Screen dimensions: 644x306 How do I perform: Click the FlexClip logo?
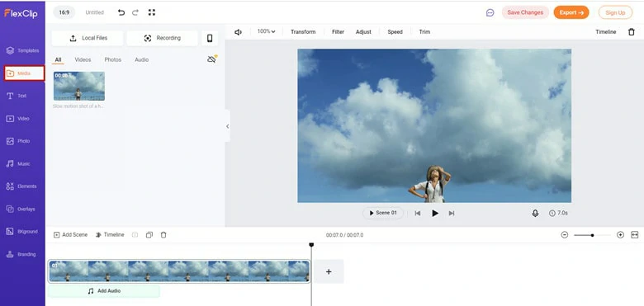21,13
